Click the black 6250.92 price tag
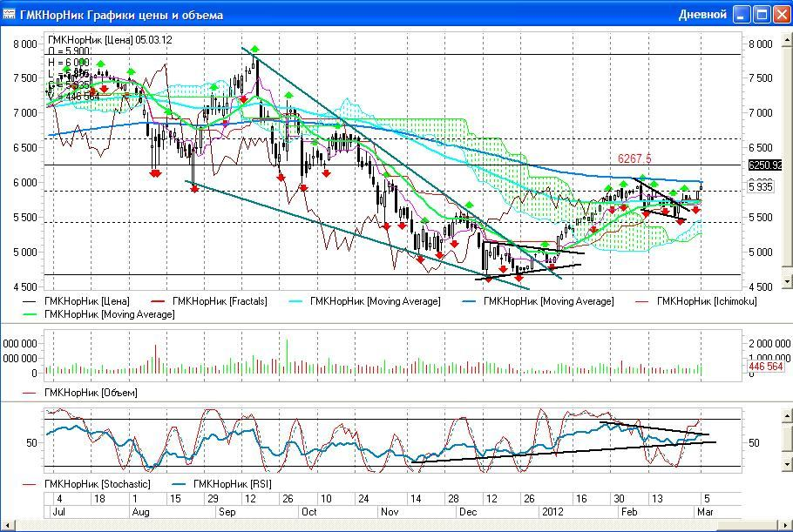 tap(765, 165)
